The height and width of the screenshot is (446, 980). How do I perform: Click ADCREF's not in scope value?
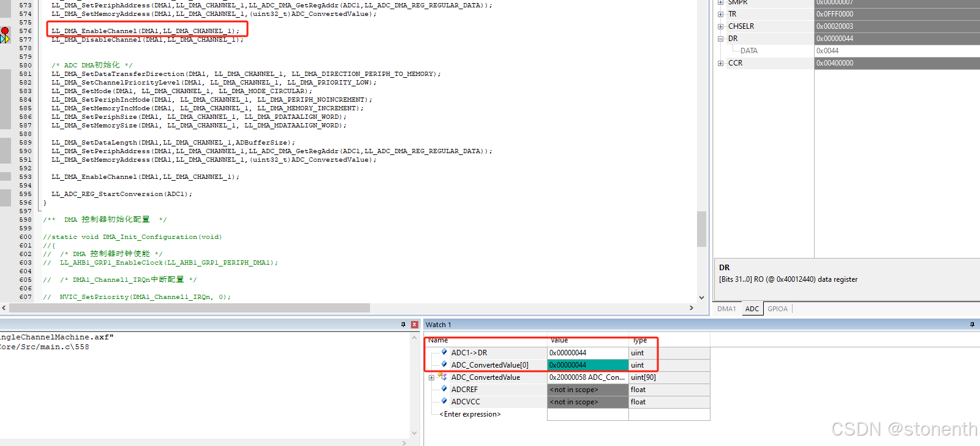[x=587, y=390]
